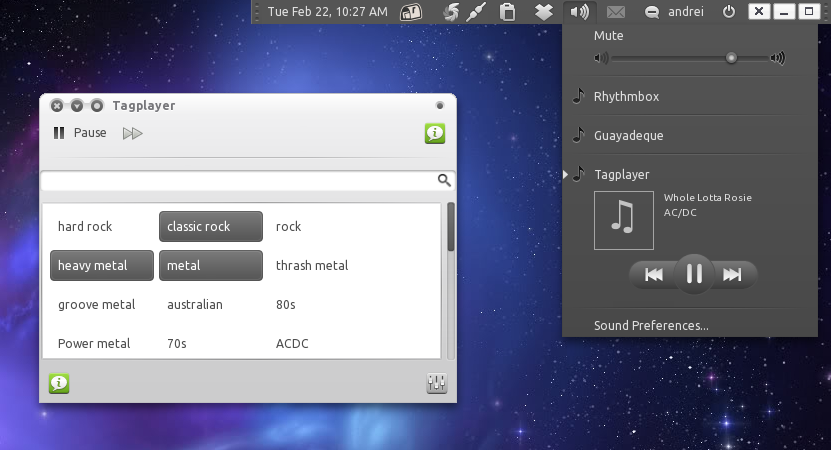The width and height of the screenshot is (831, 450).
Task: Mute sound from the sound menu
Action: tap(608, 36)
